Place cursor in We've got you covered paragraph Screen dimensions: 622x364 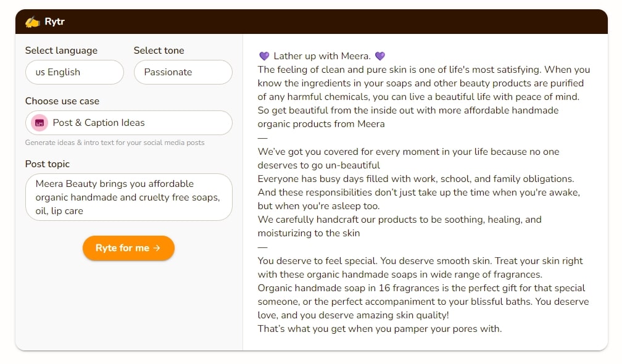[408, 159]
